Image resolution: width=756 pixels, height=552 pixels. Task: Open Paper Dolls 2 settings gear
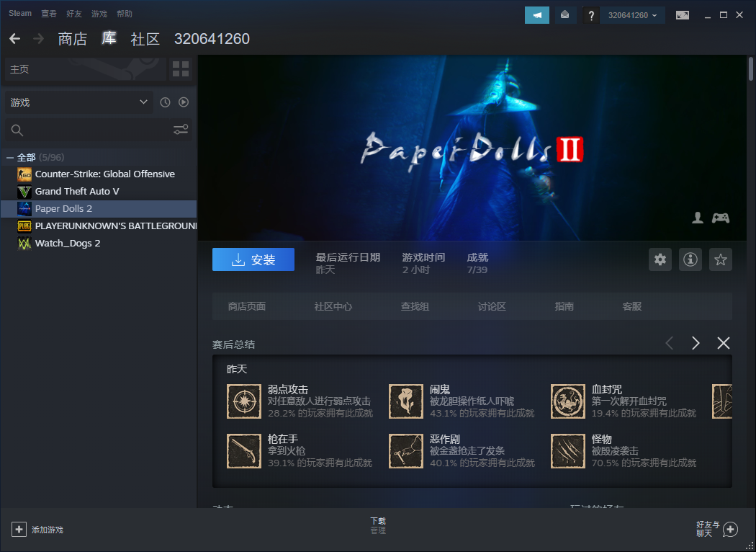pyautogui.click(x=660, y=259)
